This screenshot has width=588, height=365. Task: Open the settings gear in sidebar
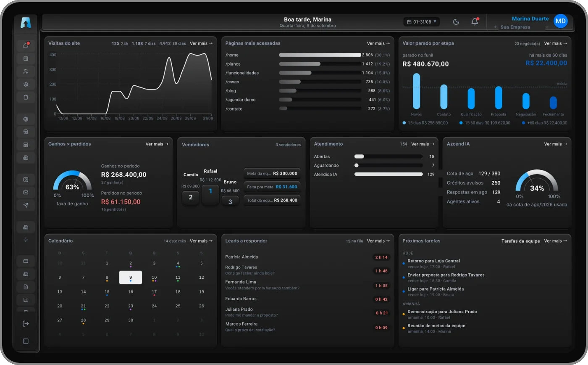tap(26, 84)
